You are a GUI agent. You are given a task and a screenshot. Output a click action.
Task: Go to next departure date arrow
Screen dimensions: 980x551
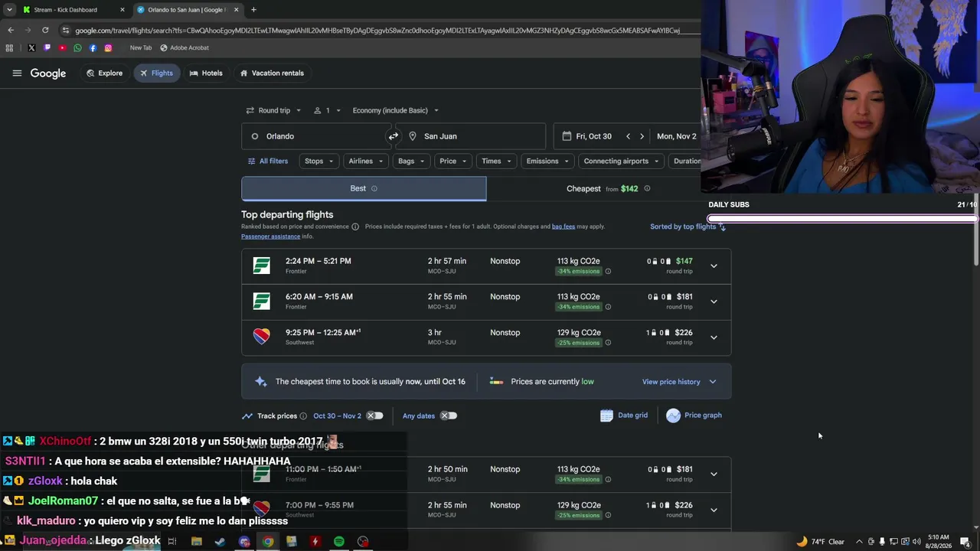pyautogui.click(x=642, y=136)
